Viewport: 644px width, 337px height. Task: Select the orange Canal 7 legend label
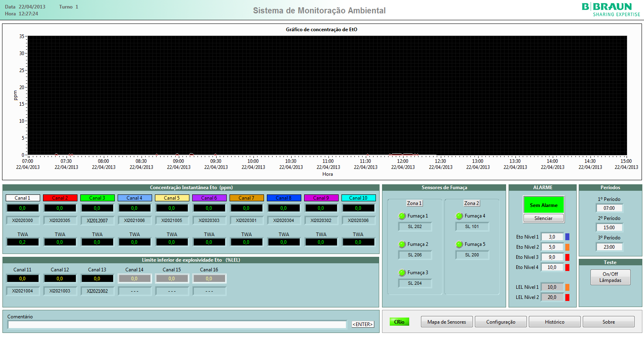click(247, 198)
